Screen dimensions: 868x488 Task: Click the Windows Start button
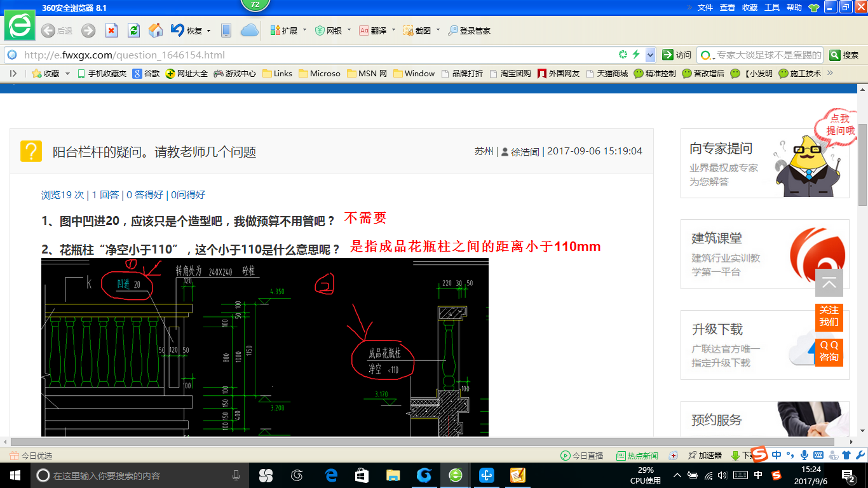15,475
